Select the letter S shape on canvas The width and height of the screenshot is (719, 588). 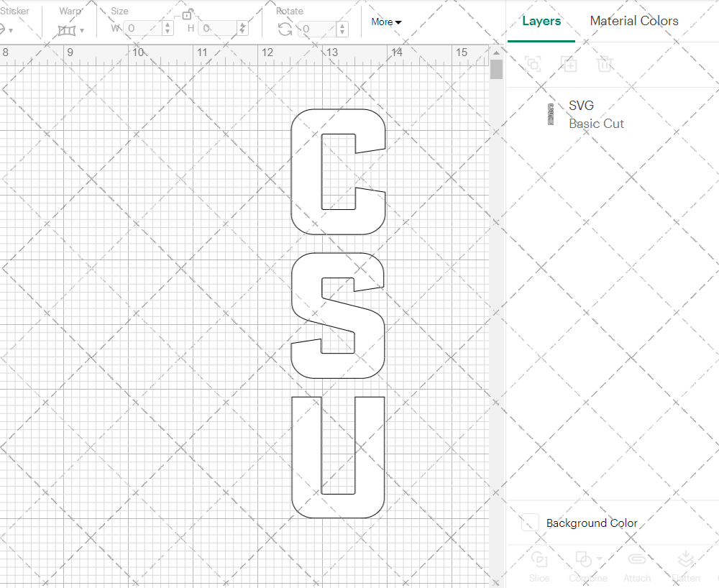338,316
